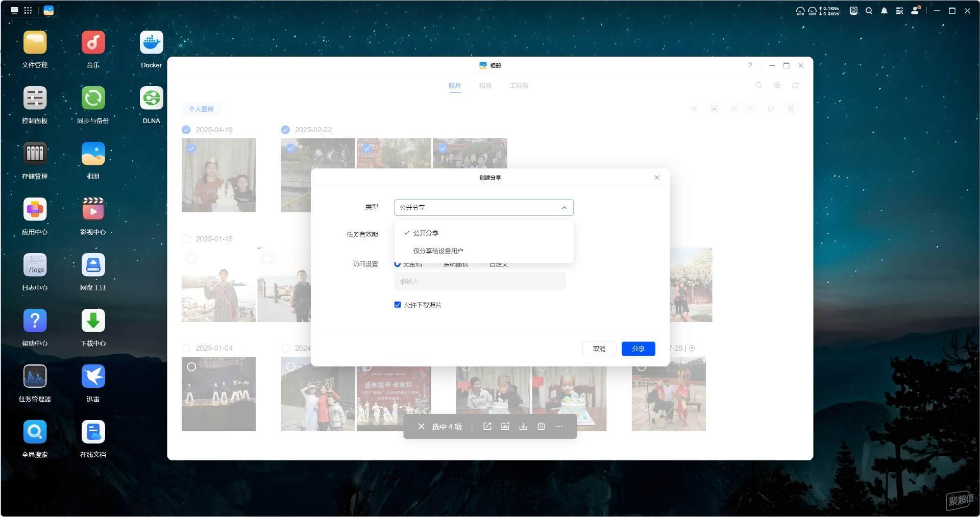Screen dimensions: 980x517
Task: Click 个人图库 library selector
Action: (201, 109)
